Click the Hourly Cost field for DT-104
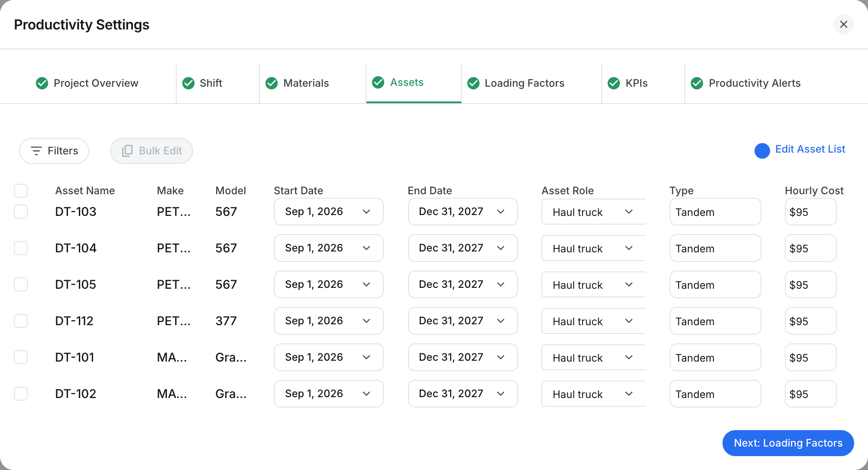This screenshot has width=868, height=470. tap(810, 248)
